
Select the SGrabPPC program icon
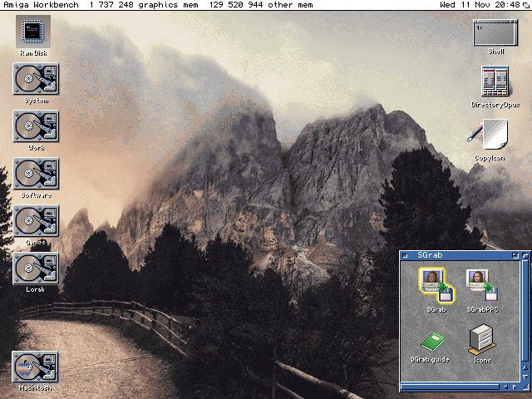click(482, 286)
